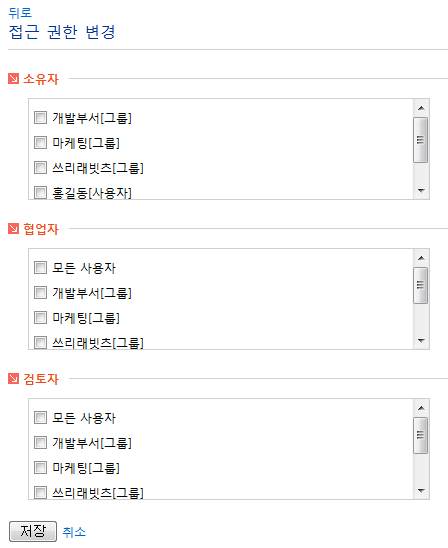Screen dimensions: 448x548
Task: Click the 협업자 list scrollbar thumb
Action: pyautogui.click(x=420, y=286)
